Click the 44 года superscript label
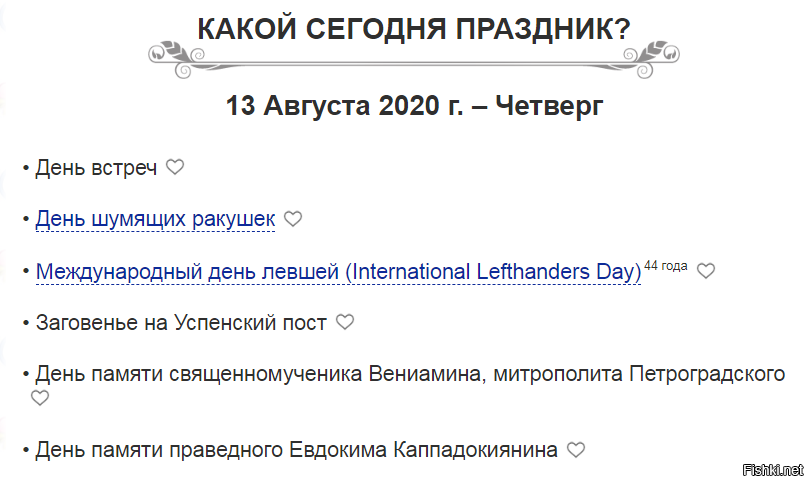Image resolution: width=809 pixels, height=482 pixels. pos(666,265)
